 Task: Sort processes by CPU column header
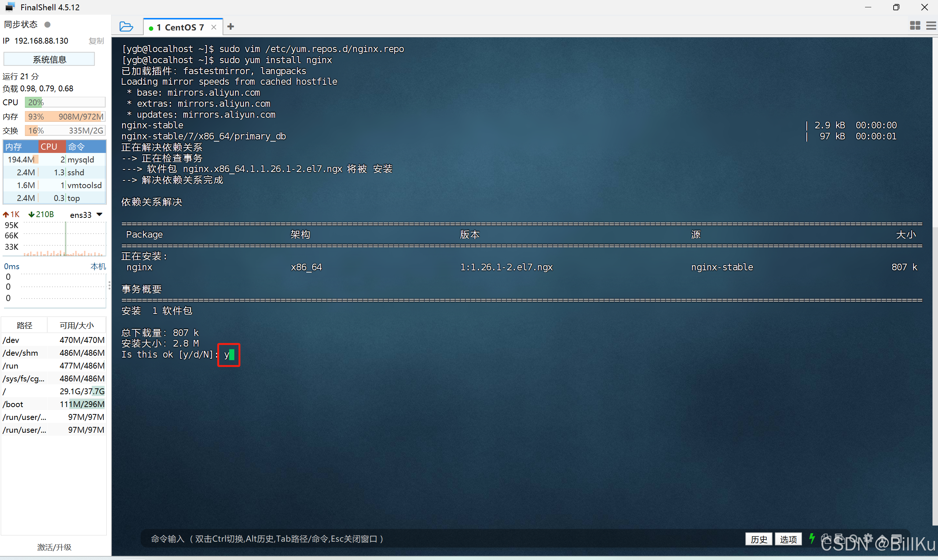click(52, 147)
